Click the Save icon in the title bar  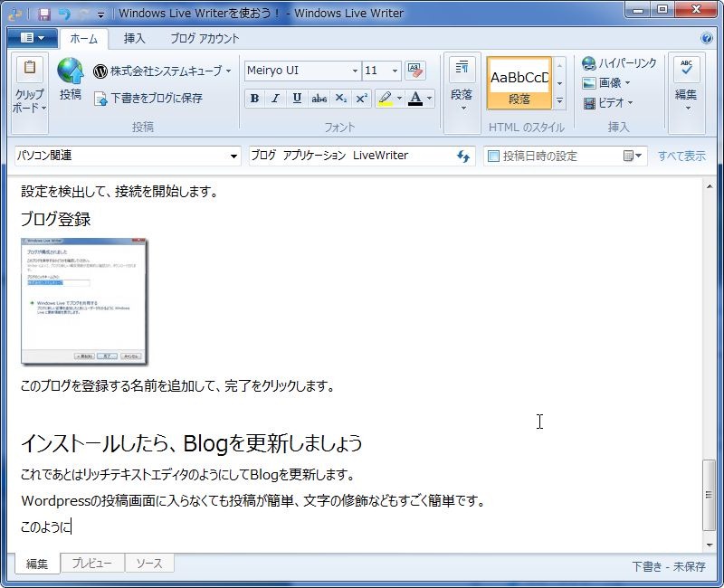43,14
